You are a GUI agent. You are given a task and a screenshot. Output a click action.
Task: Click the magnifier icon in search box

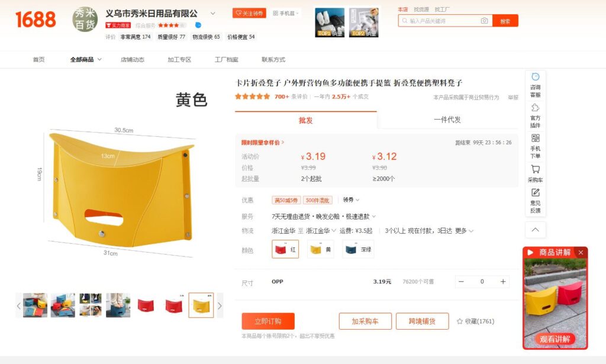point(405,21)
